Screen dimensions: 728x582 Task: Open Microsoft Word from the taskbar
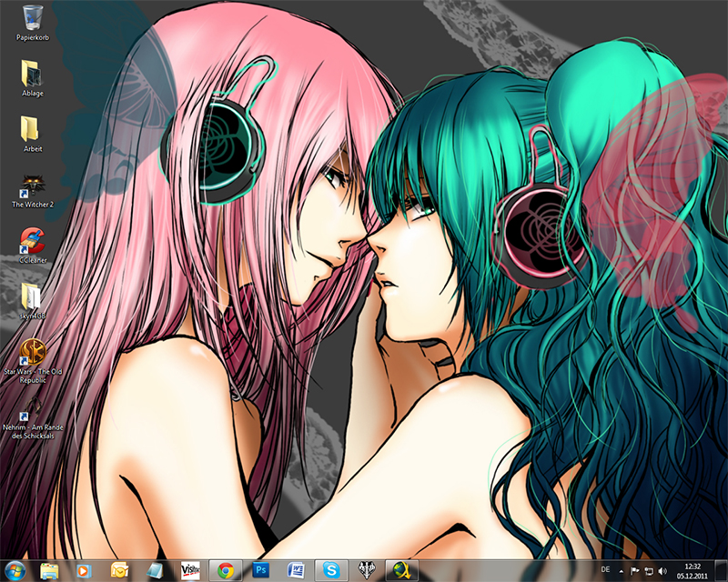(296, 570)
